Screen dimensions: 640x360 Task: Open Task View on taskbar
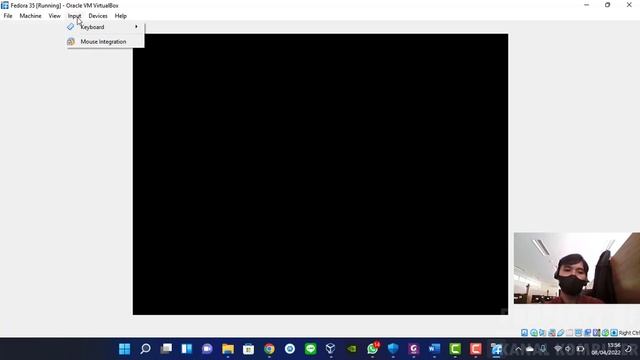point(166,349)
